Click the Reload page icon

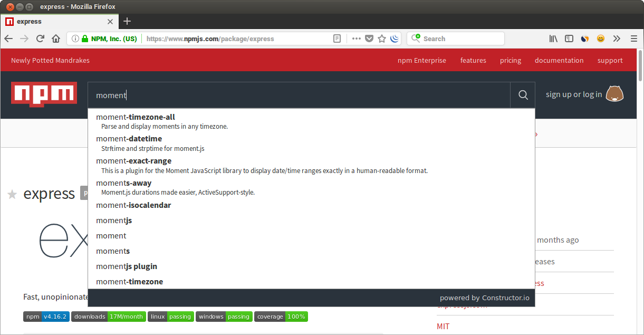click(40, 38)
